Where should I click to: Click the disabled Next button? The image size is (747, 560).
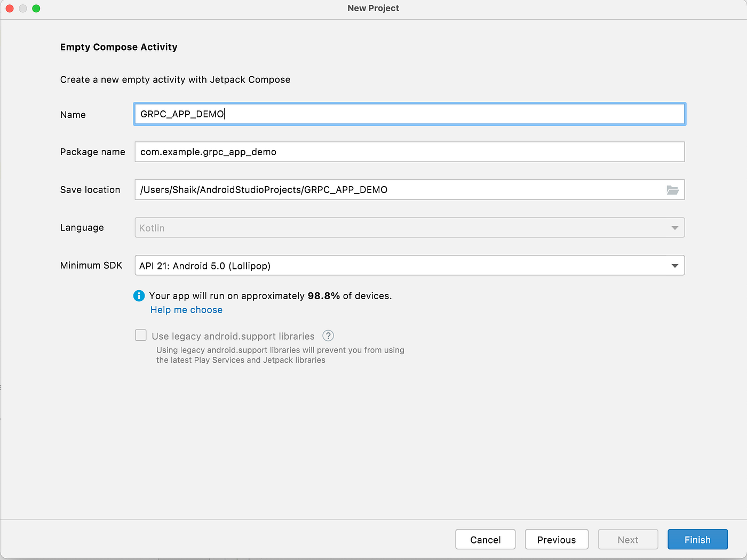tap(628, 540)
